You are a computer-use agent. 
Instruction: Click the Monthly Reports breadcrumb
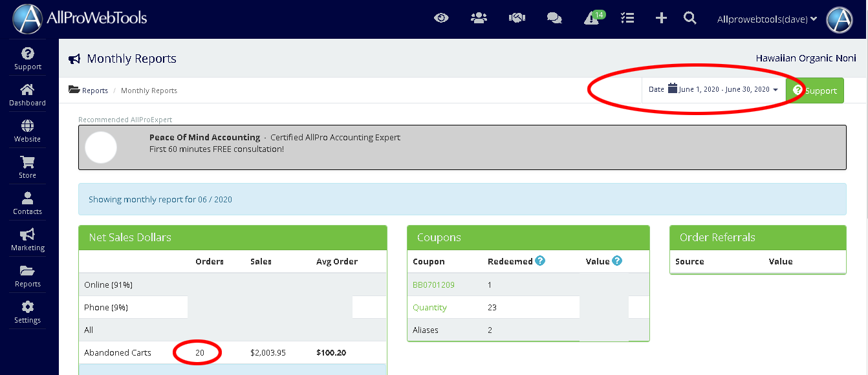point(149,91)
